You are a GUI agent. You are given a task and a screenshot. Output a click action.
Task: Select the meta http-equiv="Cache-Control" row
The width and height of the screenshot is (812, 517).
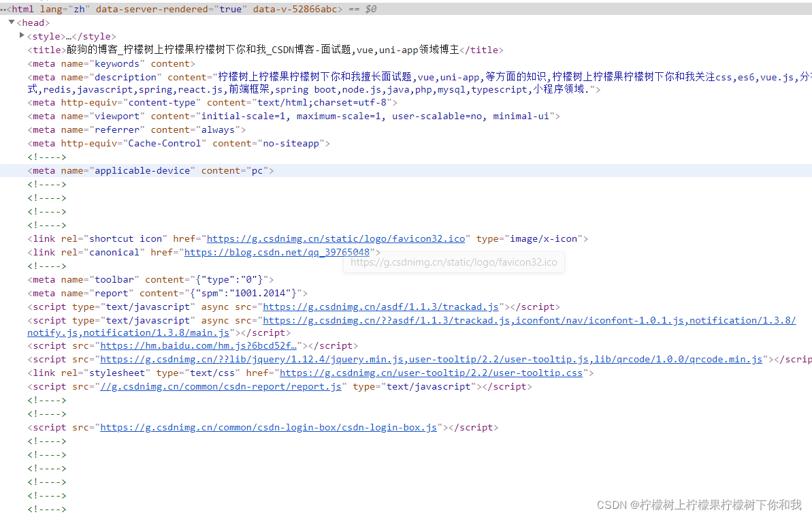(x=178, y=144)
